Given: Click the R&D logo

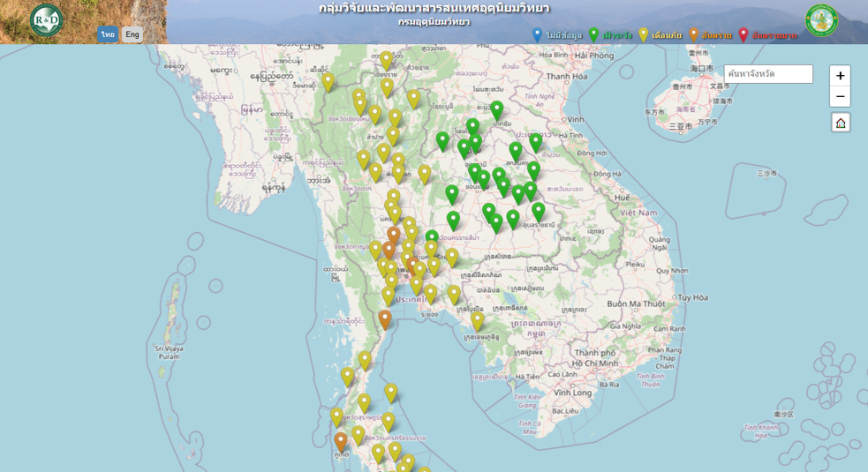Looking at the screenshot, I should 46,20.
